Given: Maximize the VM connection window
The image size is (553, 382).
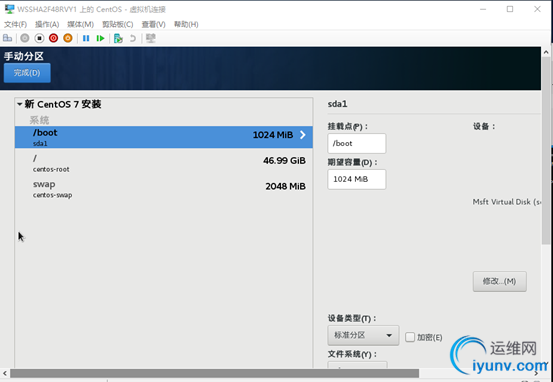Looking at the screenshot, I should pos(510,9).
